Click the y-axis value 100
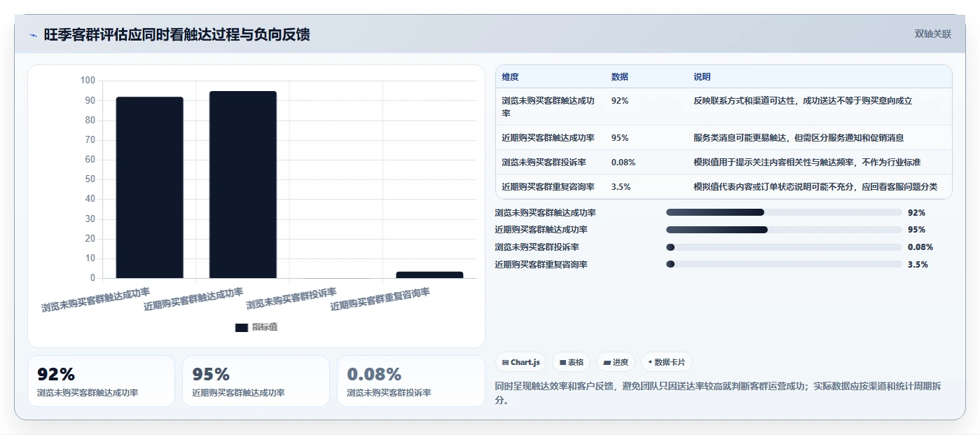The width and height of the screenshot is (980, 435). [x=88, y=81]
